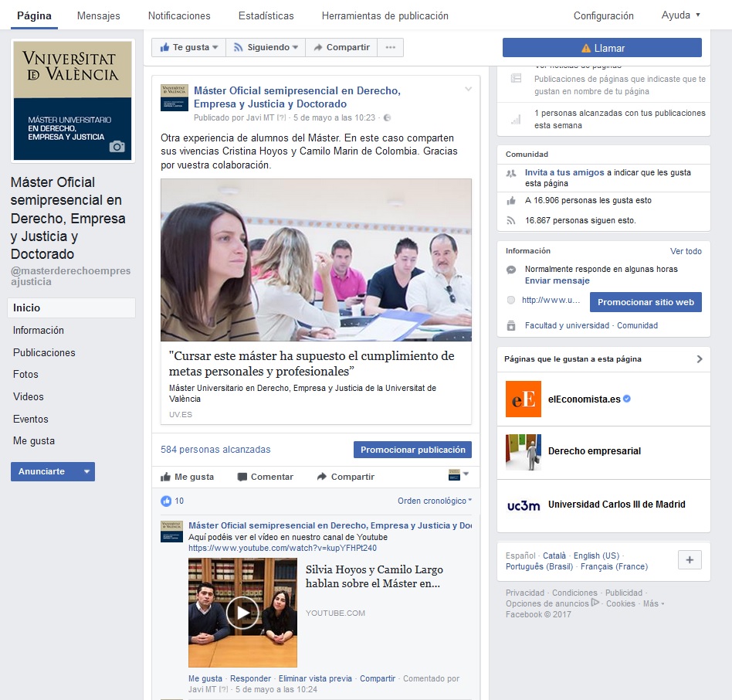Change comment order via Orden cronológico

[435, 501]
